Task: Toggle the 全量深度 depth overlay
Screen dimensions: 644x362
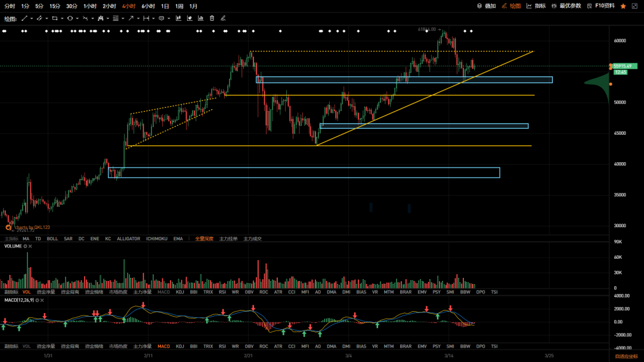Action: pos(204,239)
